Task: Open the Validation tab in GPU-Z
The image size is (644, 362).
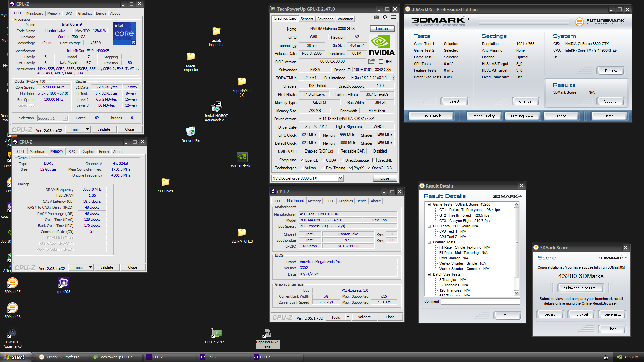Action: (x=345, y=19)
